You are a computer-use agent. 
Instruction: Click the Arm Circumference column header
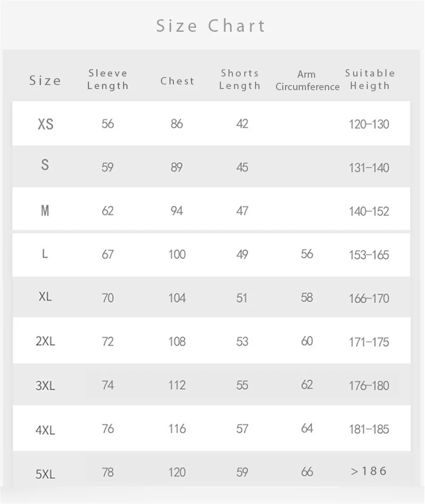[307, 81]
